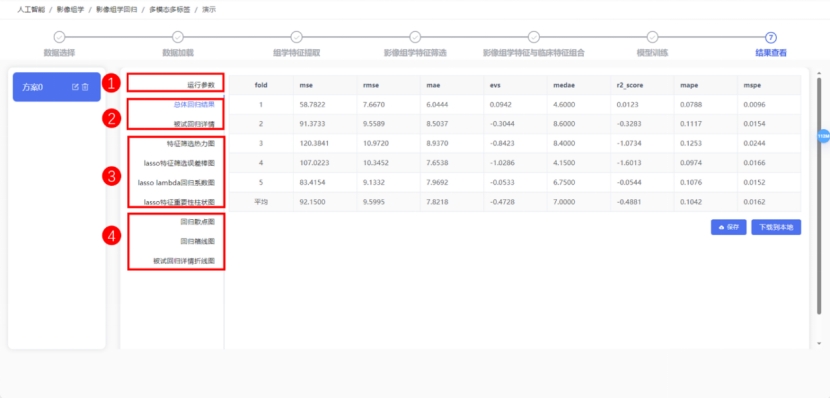This screenshot has height=398, width=830.
Task: Select the mse value 58.7822
Action: pyautogui.click(x=311, y=105)
